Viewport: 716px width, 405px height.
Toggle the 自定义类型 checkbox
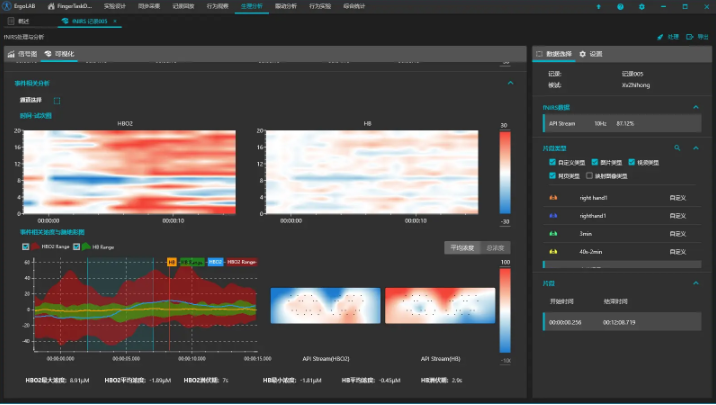click(553, 162)
